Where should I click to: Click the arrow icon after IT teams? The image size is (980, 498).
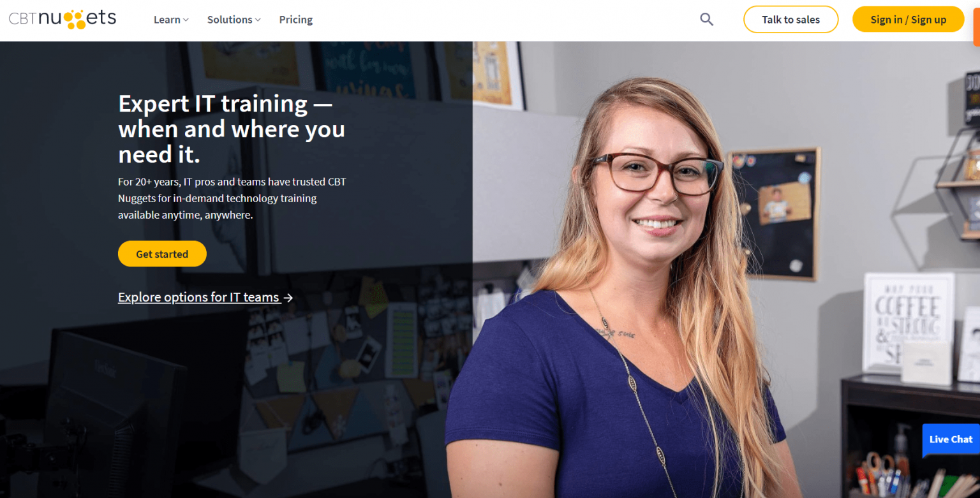tap(288, 297)
